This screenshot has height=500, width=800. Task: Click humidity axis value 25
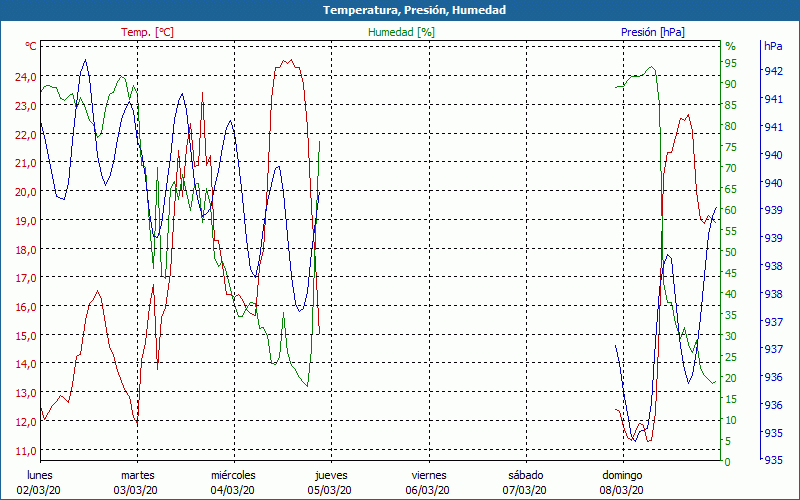pos(731,357)
